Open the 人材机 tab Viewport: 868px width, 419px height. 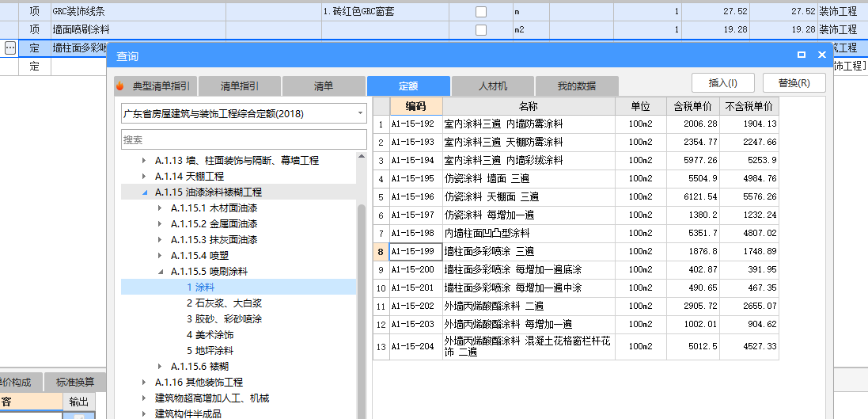pyautogui.click(x=493, y=86)
